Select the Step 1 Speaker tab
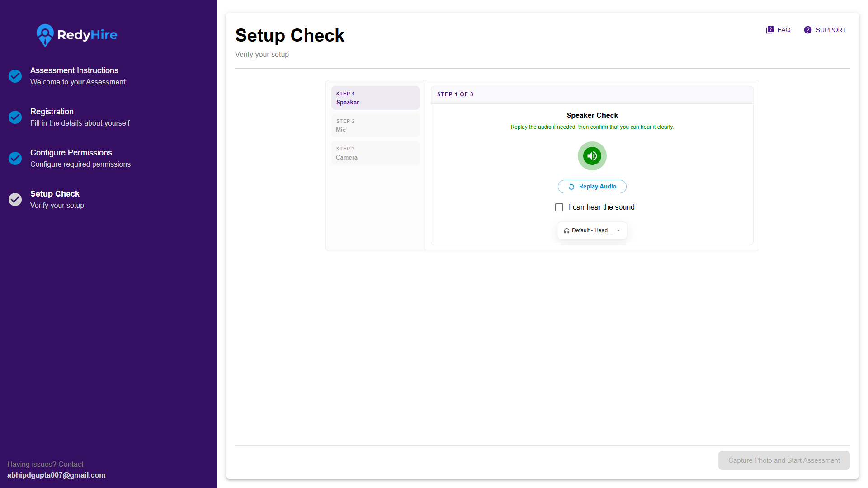 pos(375,98)
